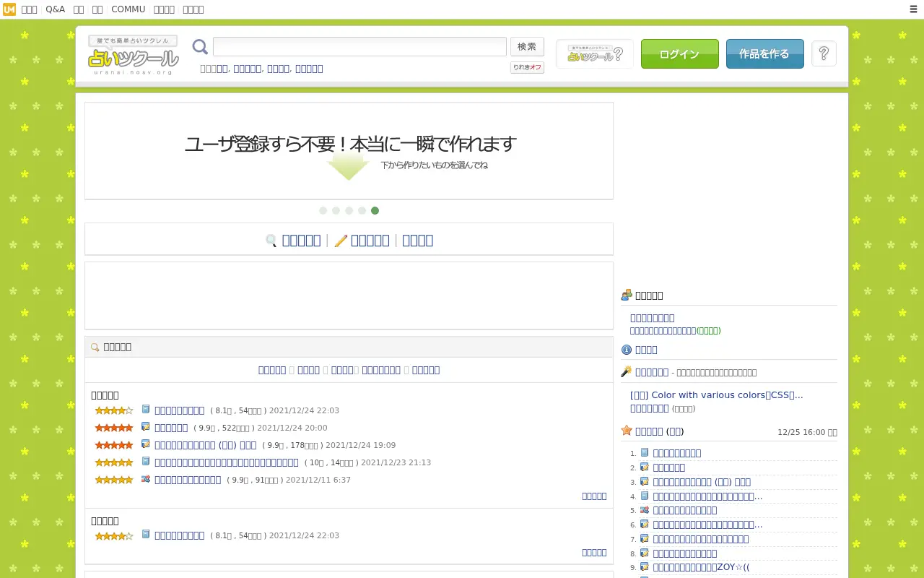The image size is (924, 578).
Task: Click the star rating on the 2021/12/23 21:13 row
Action: [x=114, y=462]
